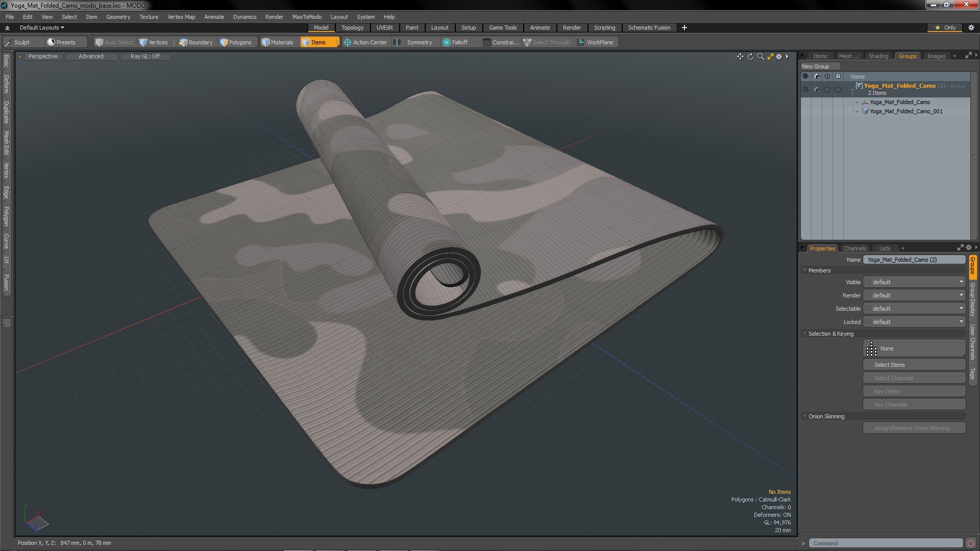Click the red record button beside Command
Image resolution: width=980 pixels, height=551 pixels.
click(x=971, y=543)
